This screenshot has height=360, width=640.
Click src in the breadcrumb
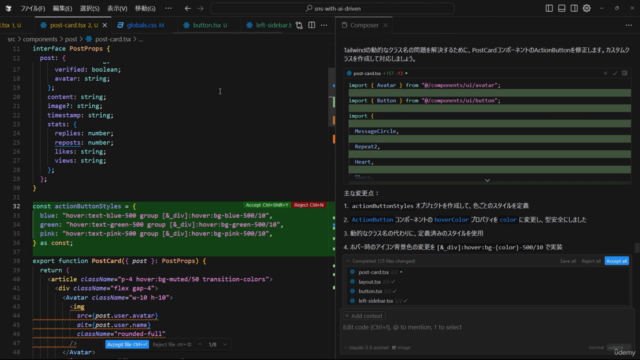pyautogui.click(x=11, y=39)
